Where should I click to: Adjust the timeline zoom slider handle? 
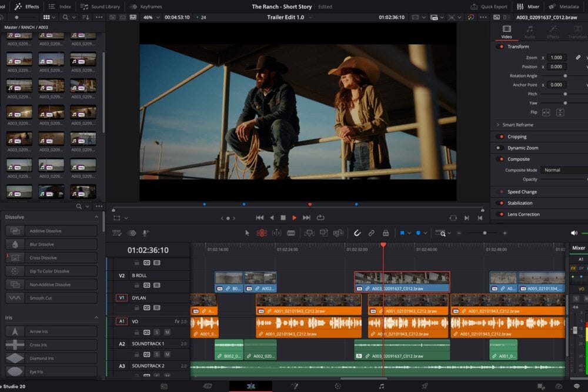point(485,233)
